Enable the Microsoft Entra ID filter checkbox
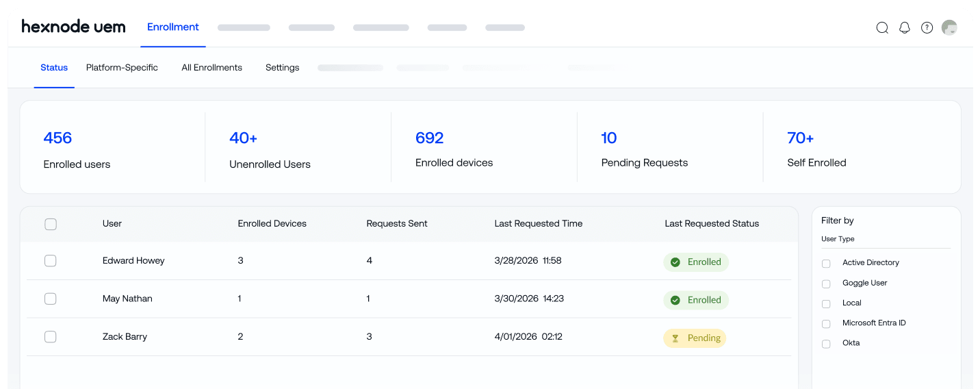This screenshot has height=389, width=980. point(826,323)
